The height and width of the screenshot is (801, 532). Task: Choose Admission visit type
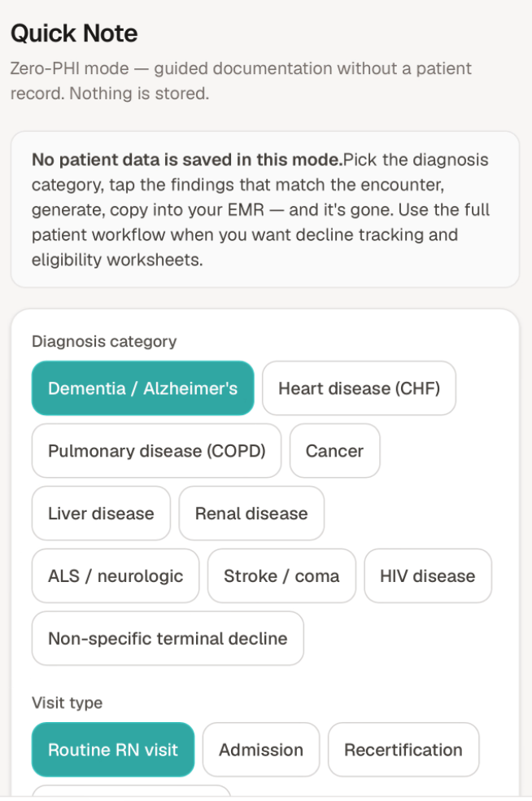(x=261, y=750)
